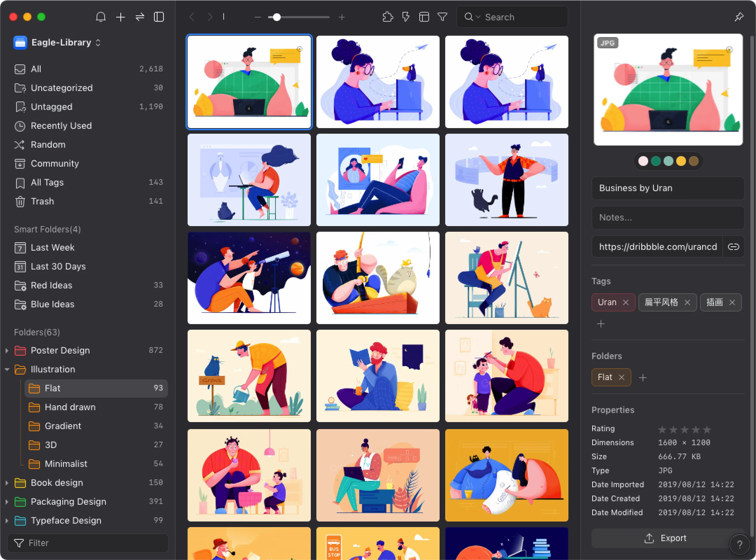Select the pale pink color swatch

tap(643, 161)
